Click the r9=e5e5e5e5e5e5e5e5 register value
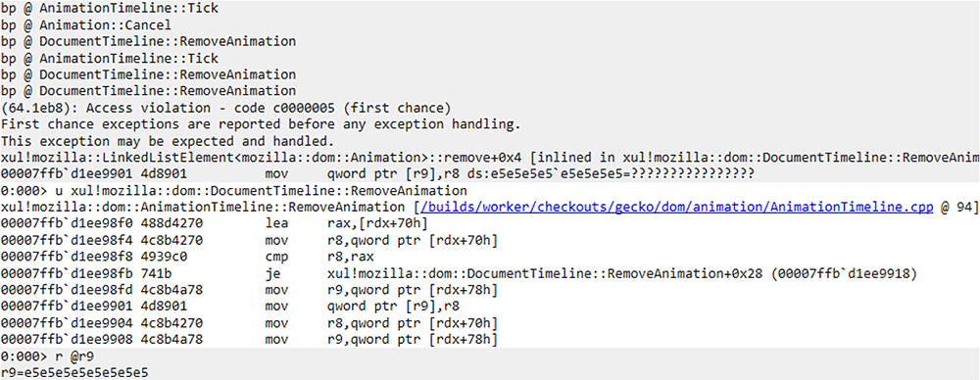Screen dimensions: 980x380 click(x=74, y=372)
